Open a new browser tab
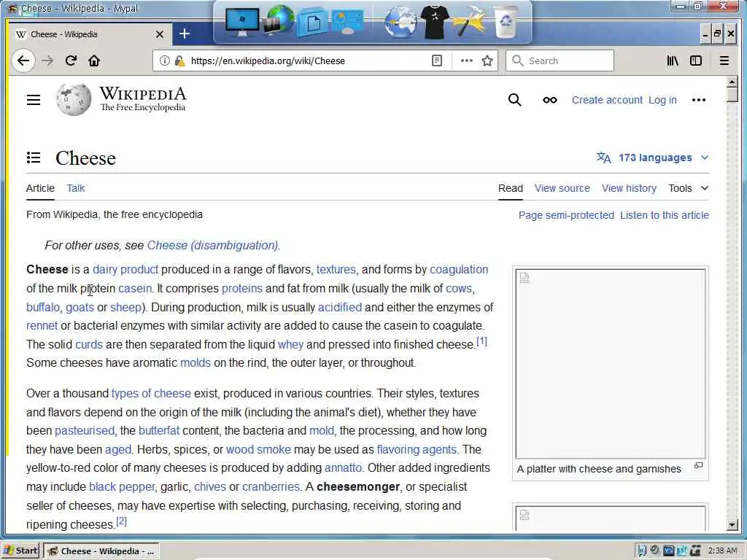This screenshot has height=560, width=747. coord(185,34)
